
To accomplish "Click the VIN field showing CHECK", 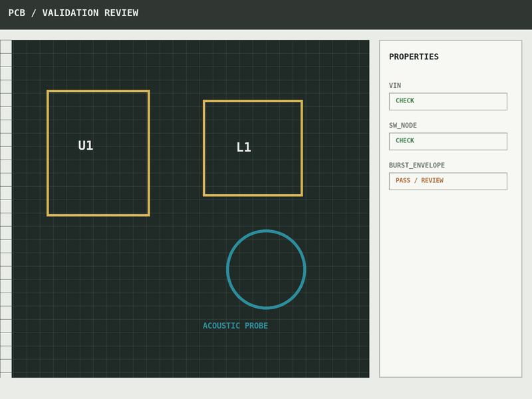I will [448, 102].
